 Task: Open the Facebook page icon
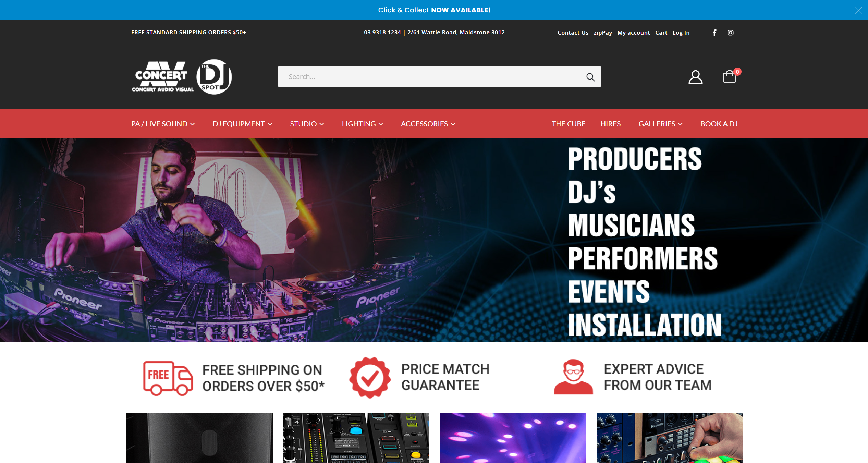pos(714,33)
